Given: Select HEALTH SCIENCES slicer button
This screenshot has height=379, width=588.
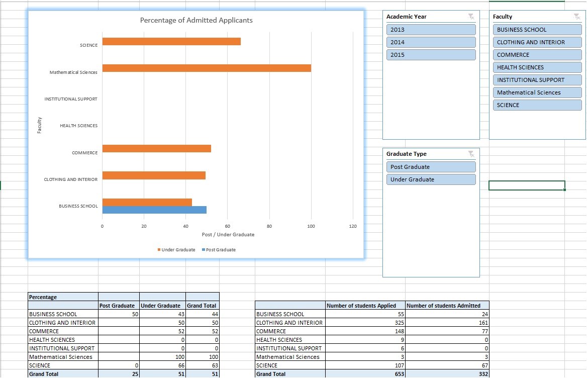Looking at the screenshot, I should (x=537, y=67).
